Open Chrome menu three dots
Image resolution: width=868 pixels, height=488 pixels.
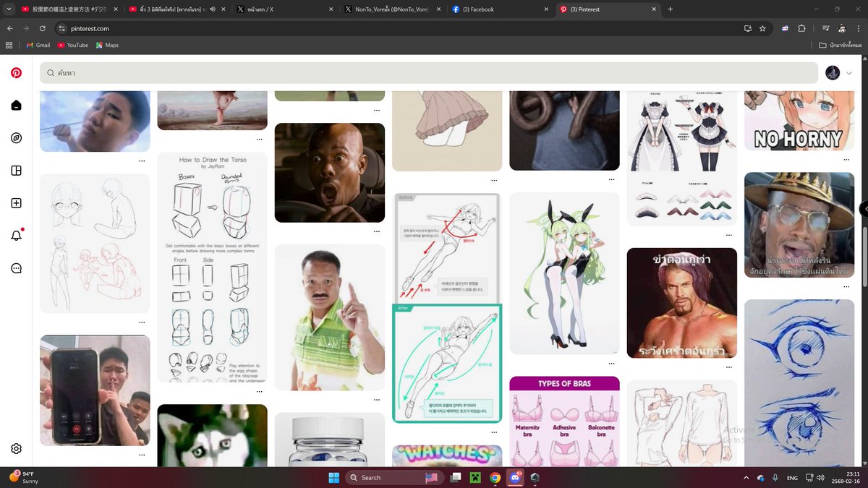[x=858, y=28]
